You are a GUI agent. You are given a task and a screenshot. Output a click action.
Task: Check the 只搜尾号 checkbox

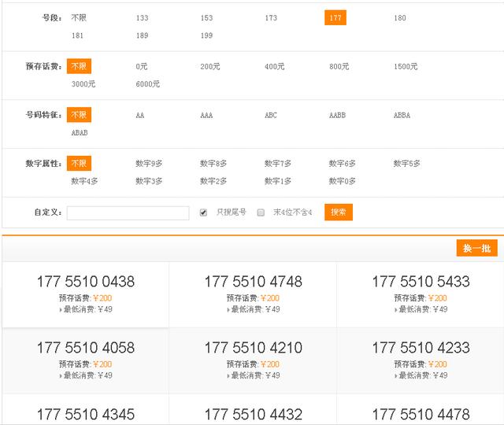[203, 213]
